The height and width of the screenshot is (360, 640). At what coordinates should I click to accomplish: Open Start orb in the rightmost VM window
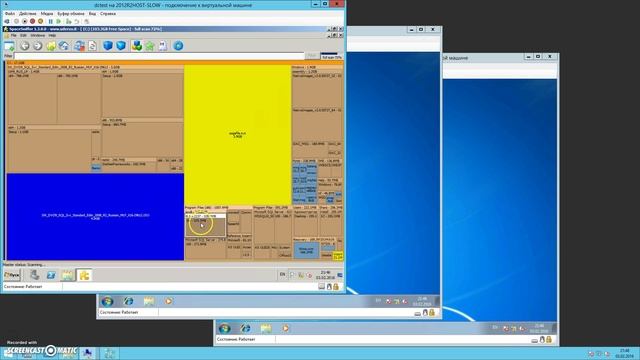(x=224, y=328)
